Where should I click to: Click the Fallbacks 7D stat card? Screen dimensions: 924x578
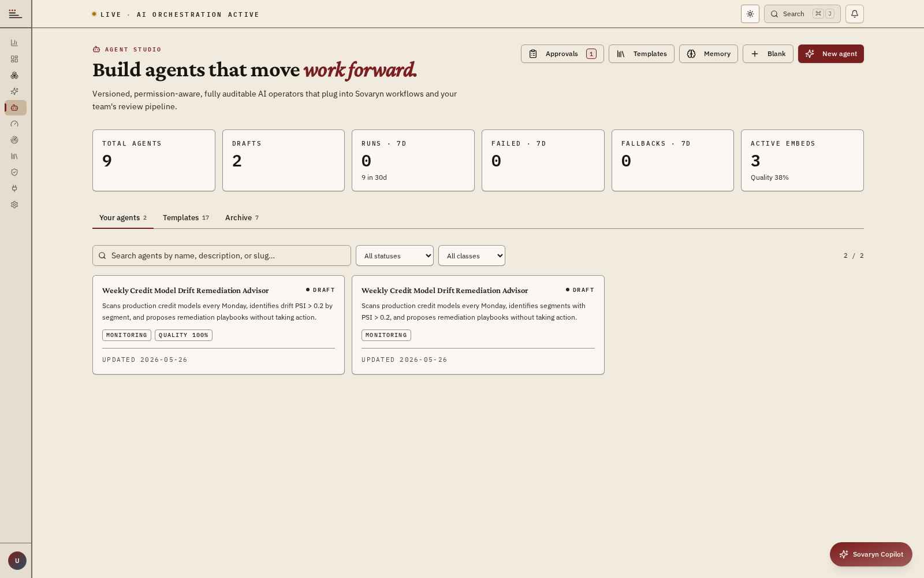click(673, 160)
